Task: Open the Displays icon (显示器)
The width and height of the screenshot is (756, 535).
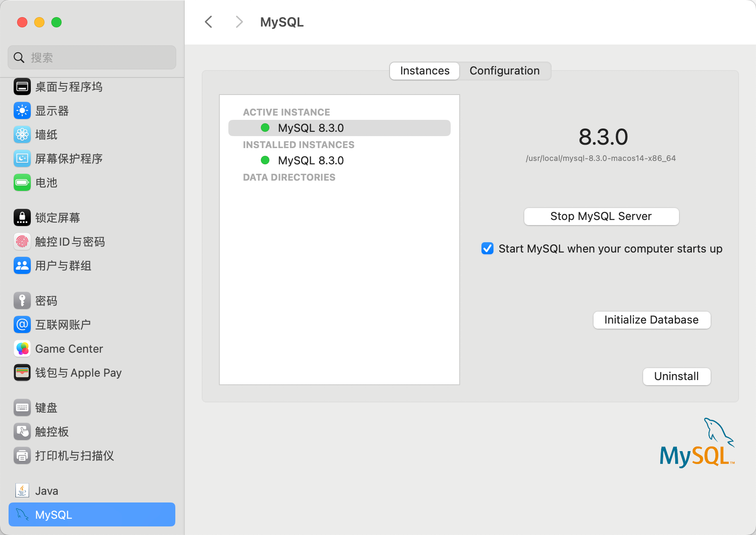Action: point(22,111)
